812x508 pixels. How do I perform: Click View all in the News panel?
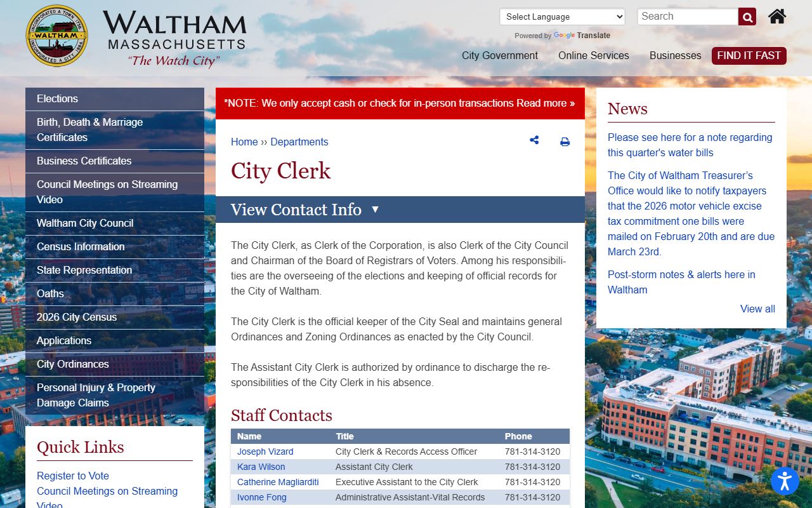pyautogui.click(x=757, y=309)
